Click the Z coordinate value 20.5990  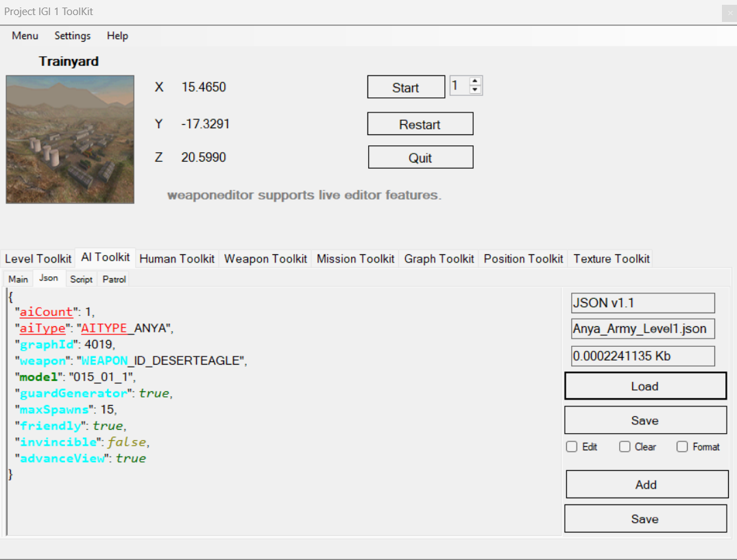(204, 158)
